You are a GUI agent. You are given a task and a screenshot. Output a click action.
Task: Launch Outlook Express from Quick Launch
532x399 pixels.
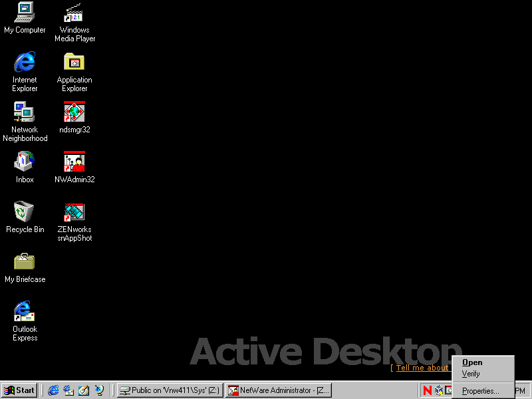pyautogui.click(x=68, y=390)
